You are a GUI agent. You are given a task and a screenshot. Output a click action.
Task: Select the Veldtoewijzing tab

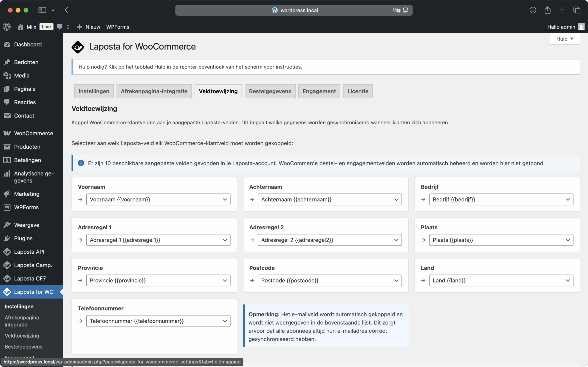218,91
